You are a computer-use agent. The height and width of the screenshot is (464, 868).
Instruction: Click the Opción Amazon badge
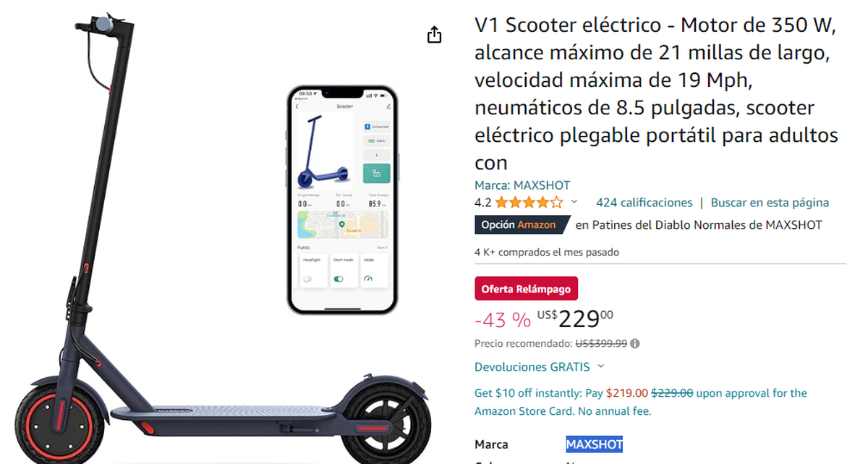click(522, 225)
